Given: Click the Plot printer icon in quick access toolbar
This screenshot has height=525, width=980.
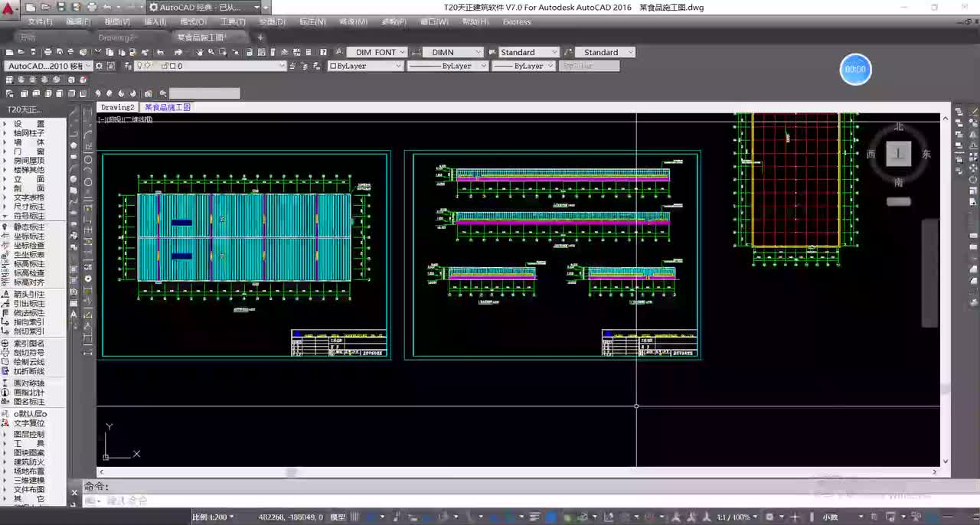Looking at the screenshot, I should (92, 8).
